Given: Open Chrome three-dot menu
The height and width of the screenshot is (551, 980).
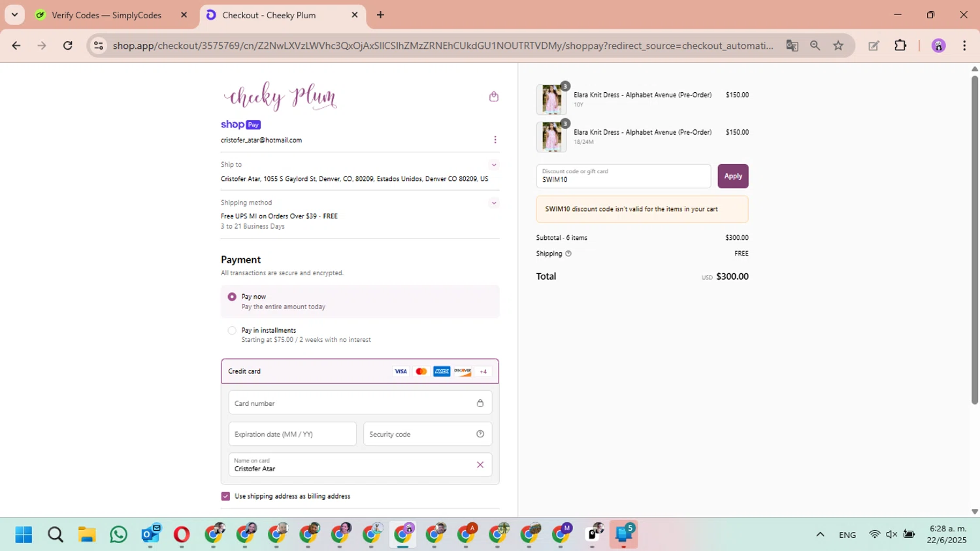Looking at the screenshot, I should coord(964,46).
